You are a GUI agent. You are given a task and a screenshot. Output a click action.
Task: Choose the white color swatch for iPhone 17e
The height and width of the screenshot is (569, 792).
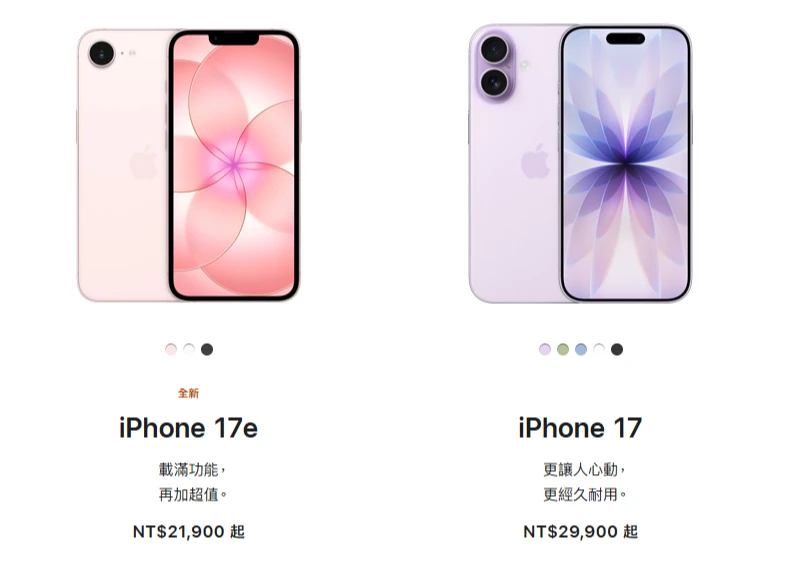coord(189,349)
